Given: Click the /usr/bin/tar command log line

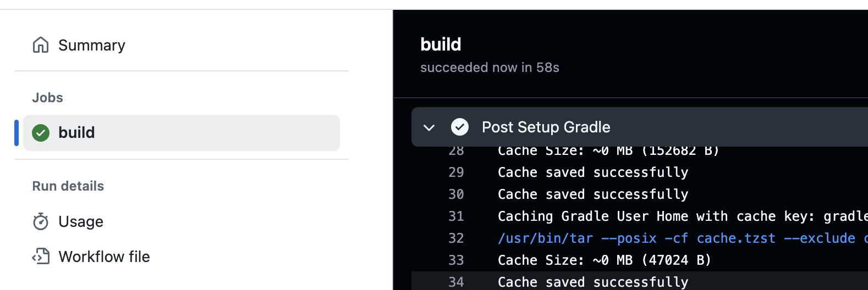Looking at the screenshot, I should point(683,238).
